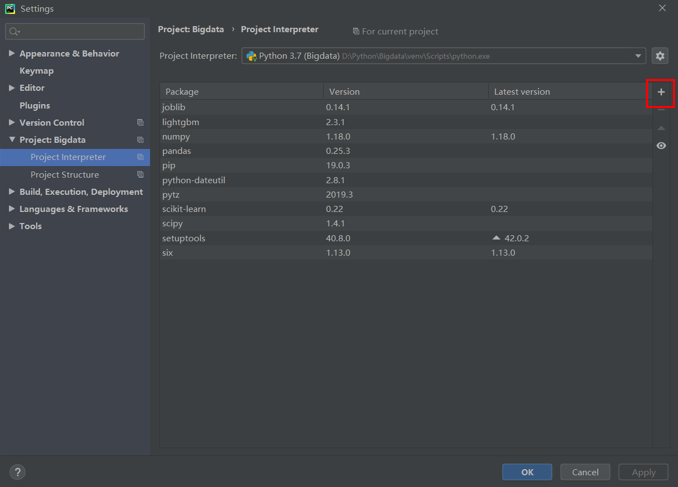
Task: Select the joblib package row
Action: [406, 107]
